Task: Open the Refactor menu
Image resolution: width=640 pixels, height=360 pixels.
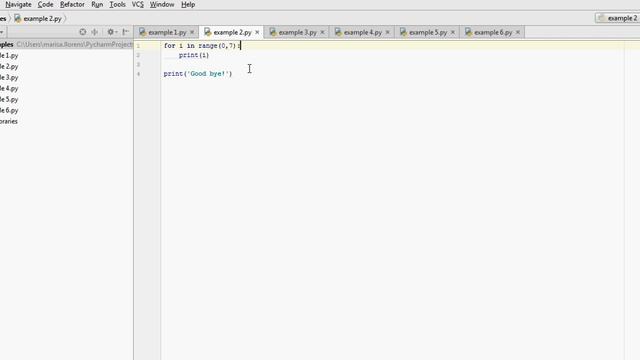Action: (72, 4)
